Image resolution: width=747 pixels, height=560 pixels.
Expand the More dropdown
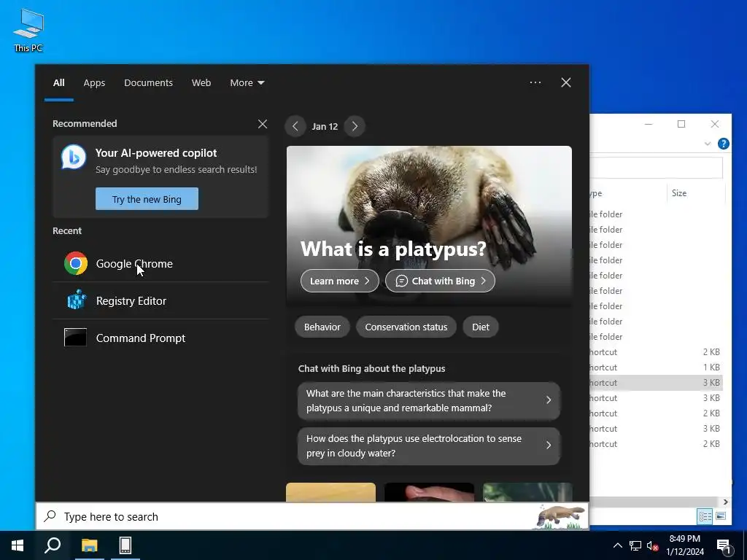point(247,83)
